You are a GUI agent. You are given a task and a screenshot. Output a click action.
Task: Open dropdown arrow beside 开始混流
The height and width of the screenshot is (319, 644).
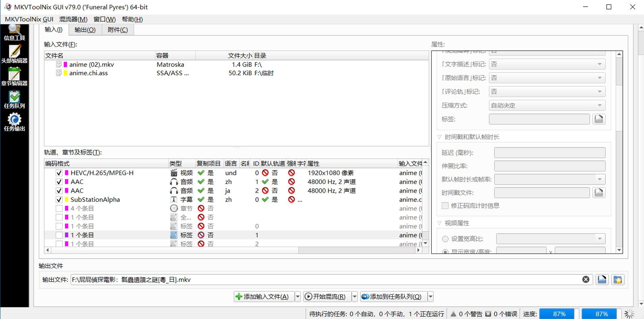354,297
